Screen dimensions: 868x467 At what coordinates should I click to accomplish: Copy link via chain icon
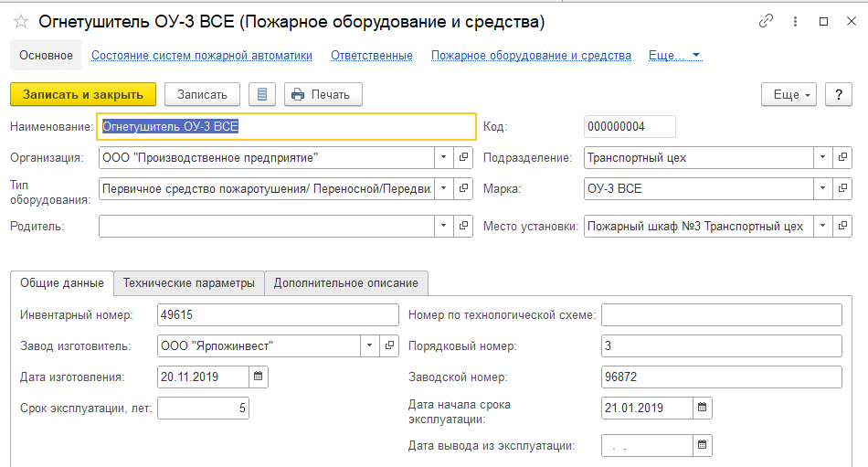tap(766, 21)
